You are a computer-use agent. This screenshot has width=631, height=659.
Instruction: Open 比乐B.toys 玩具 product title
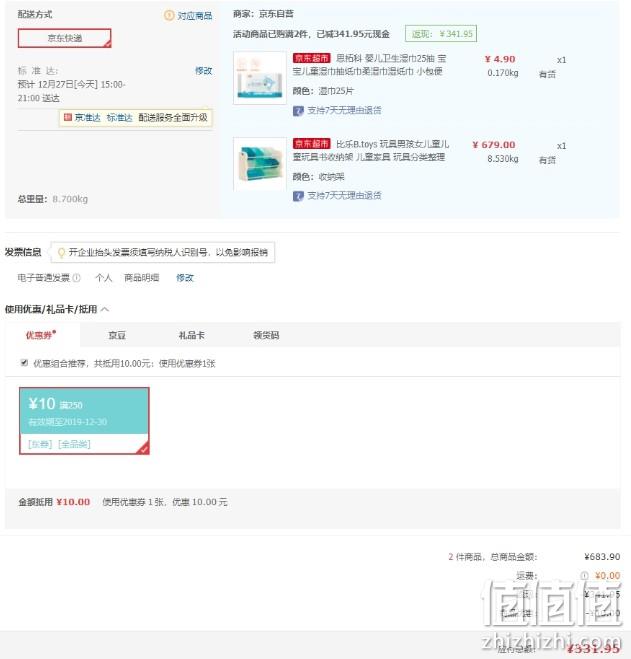tap(371, 150)
